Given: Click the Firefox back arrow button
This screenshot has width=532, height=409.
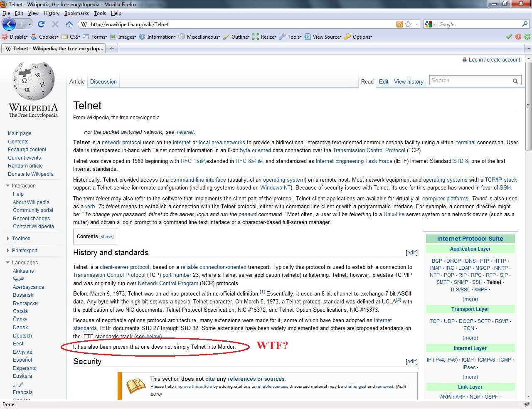Looking at the screenshot, I should click(9, 24).
